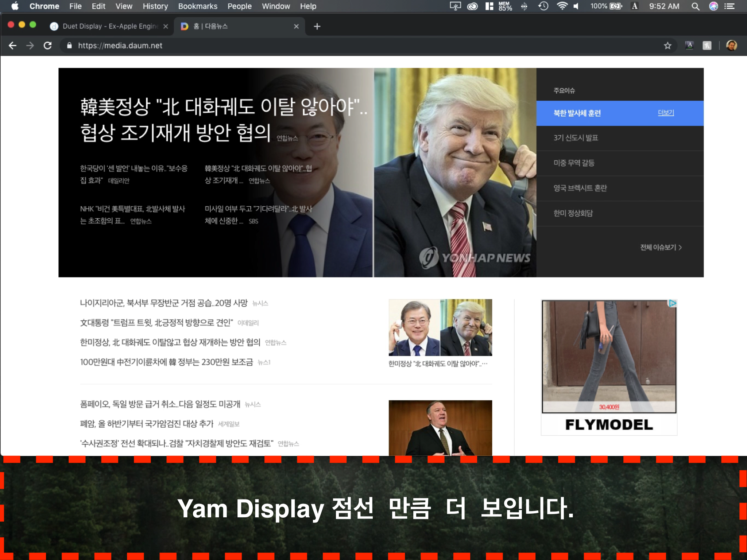747x560 pixels.
Task: Open a new browser tab
Action: click(x=317, y=26)
